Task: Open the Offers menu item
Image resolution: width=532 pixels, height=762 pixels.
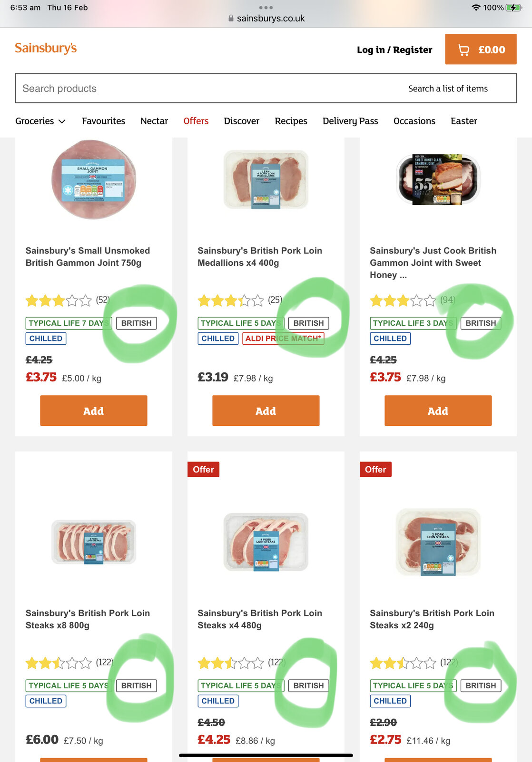Action: click(196, 121)
